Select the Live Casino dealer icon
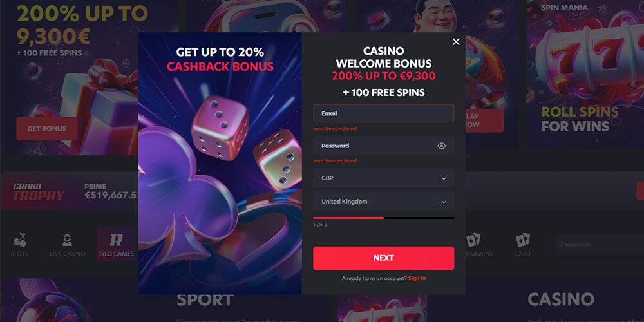Image resolution: width=644 pixels, height=322 pixels. click(x=68, y=240)
